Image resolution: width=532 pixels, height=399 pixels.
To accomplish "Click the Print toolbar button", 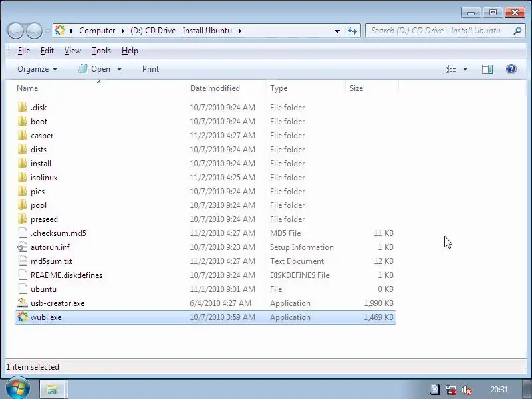I will (151, 69).
